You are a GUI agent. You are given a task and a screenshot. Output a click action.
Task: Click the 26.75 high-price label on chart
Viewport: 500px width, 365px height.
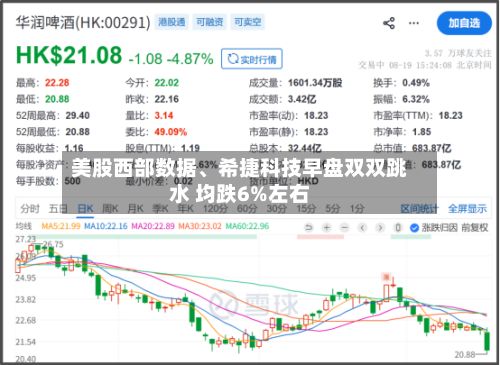tap(53, 244)
